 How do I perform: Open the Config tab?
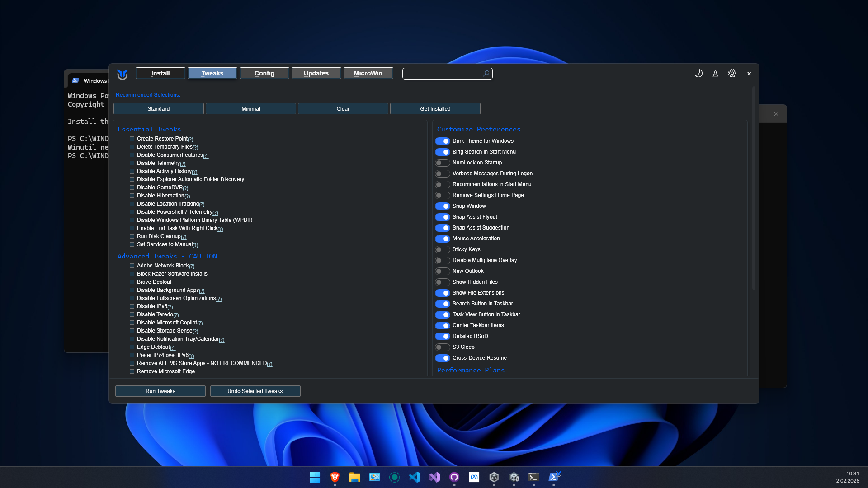(x=264, y=73)
